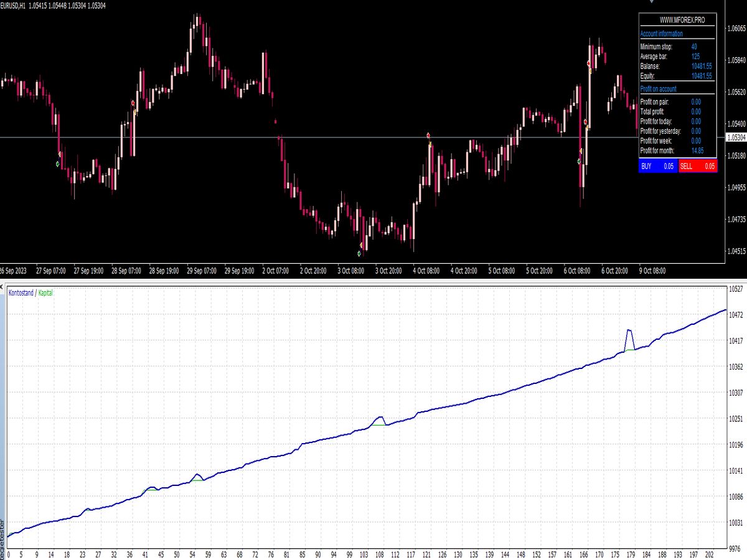Click the 179 trade number on tester axis

[x=630, y=553]
